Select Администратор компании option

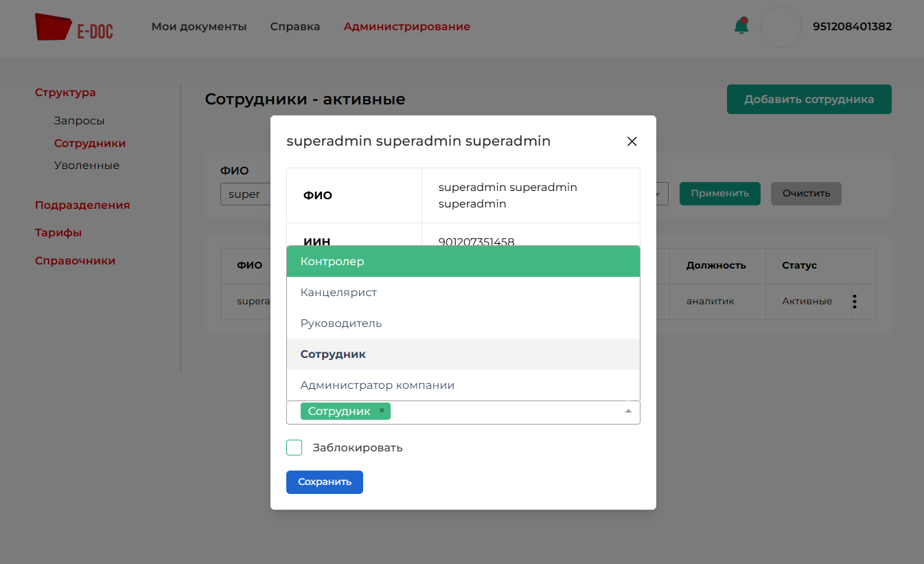[x=463, y=385]
